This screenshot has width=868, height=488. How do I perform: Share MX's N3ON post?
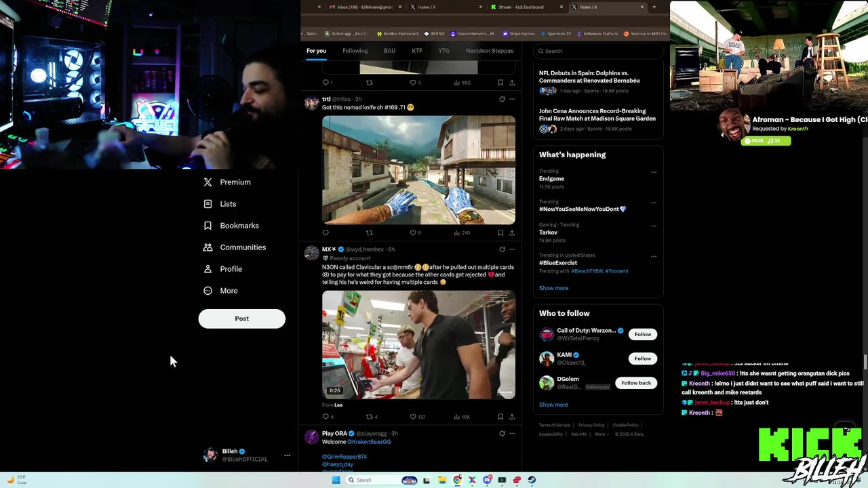(x=512, y=417)
